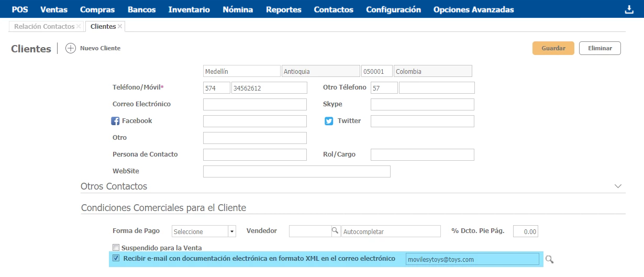
Task: Enable Suspendido para la Venta checkbox
Action: tap(116, 248)
